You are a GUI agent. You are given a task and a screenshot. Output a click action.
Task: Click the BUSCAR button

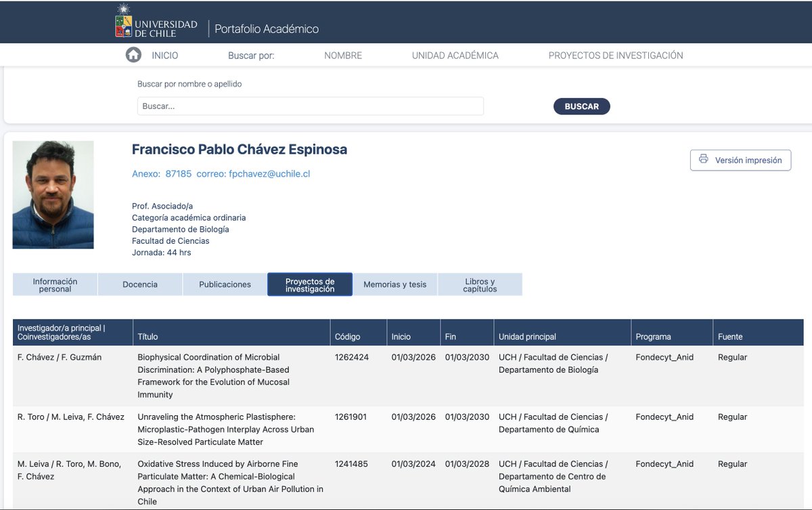pos(582,106)
